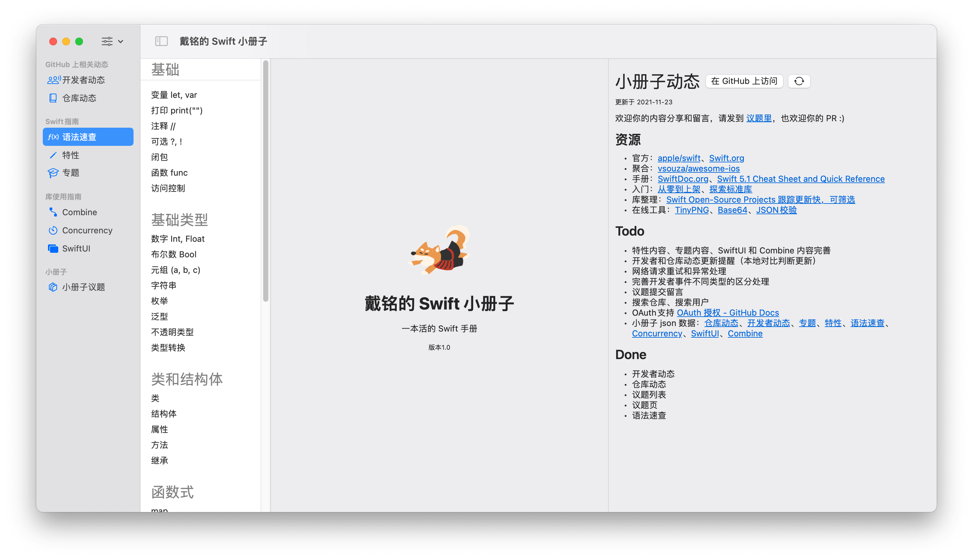Open OAuth 授权 - GitHub Docs link
The image size is (973, 560).
[727, 313]
